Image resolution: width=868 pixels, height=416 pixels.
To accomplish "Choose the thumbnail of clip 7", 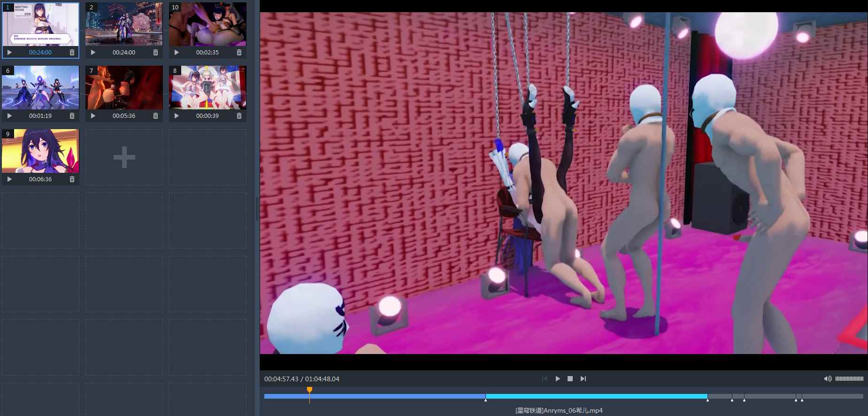I will (x=124, y=88).
